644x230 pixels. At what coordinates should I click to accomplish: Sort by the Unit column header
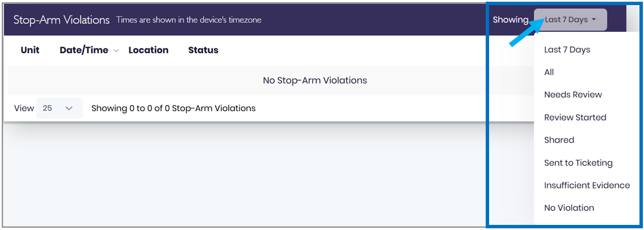30,50
